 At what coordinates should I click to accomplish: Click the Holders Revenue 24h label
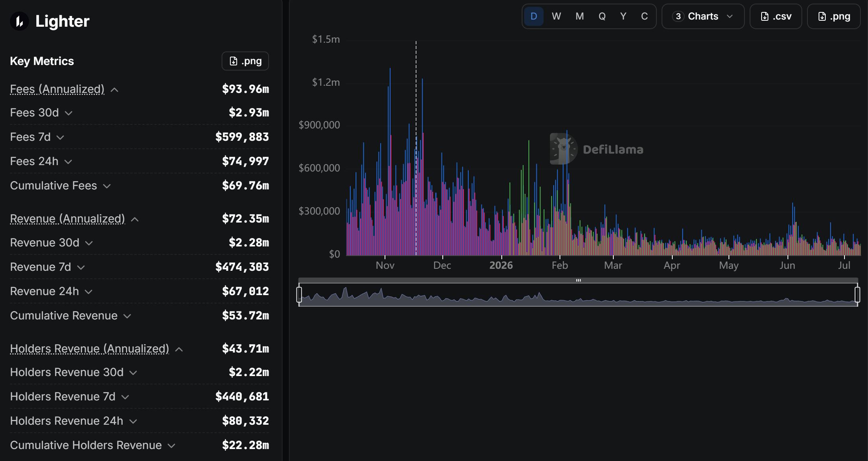click(x=67, y=421)
